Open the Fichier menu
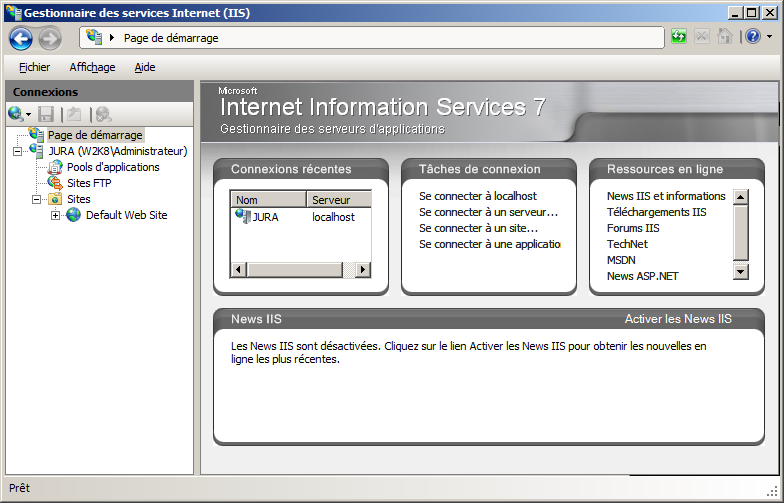Viewport: 784px width, 503px height. click(x=34, y=67)
